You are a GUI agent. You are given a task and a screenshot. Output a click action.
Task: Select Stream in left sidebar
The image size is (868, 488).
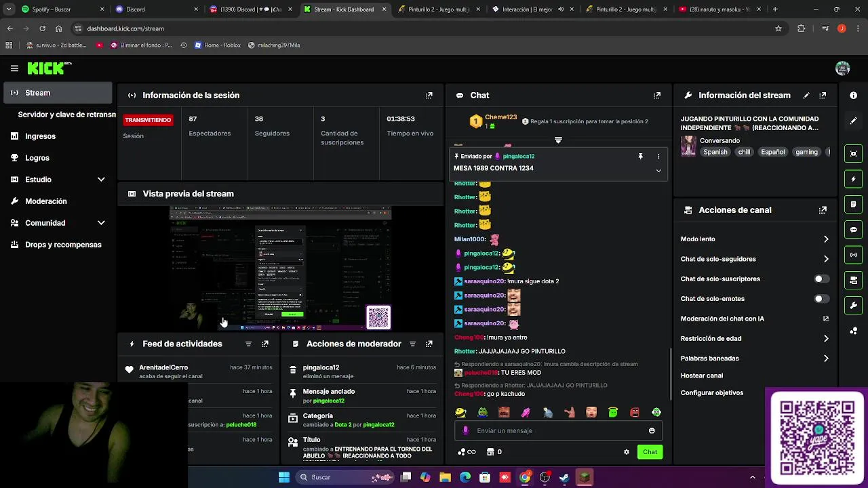pyautogui.click(x=58, y=93)
